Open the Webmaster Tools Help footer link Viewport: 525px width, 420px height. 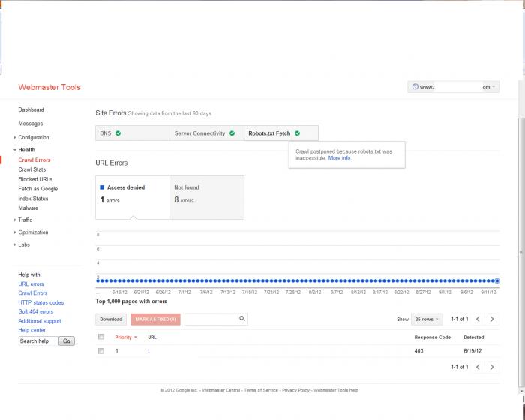(x=336, y=390)
